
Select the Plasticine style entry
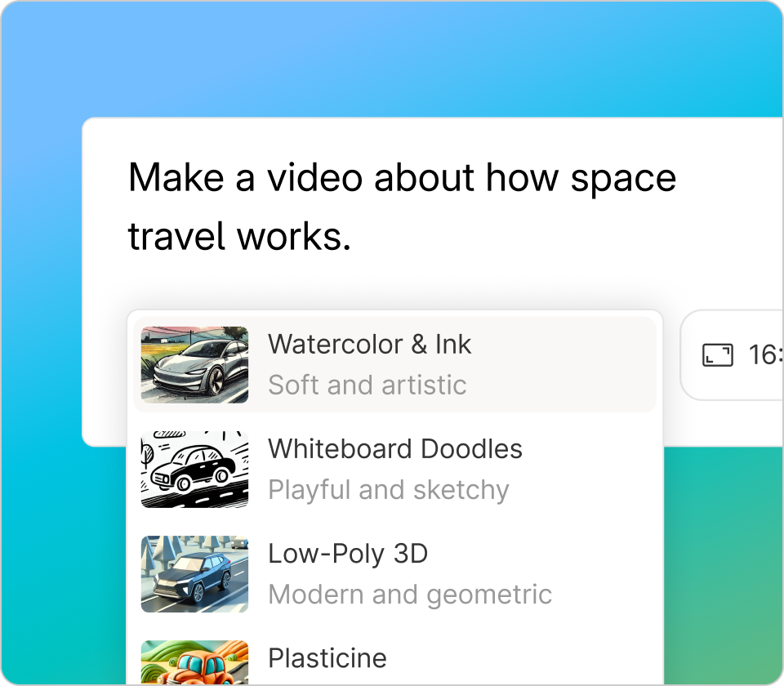click(x=327, y=658)
